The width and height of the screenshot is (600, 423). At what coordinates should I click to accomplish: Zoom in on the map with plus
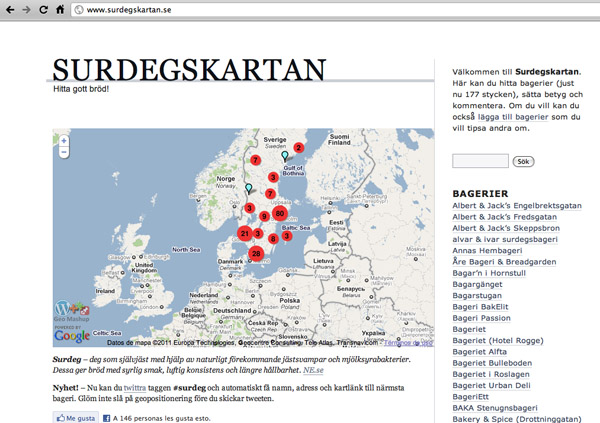[x=64, y=141]
